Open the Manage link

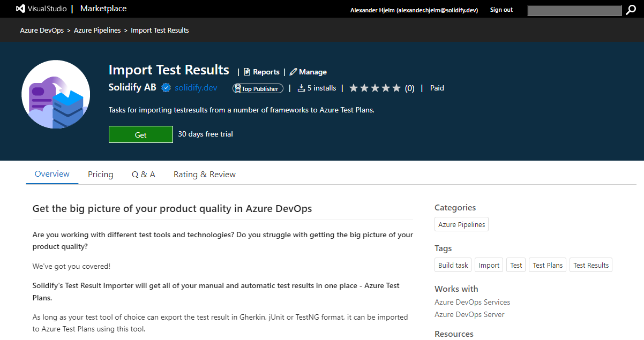pos(308,72)
